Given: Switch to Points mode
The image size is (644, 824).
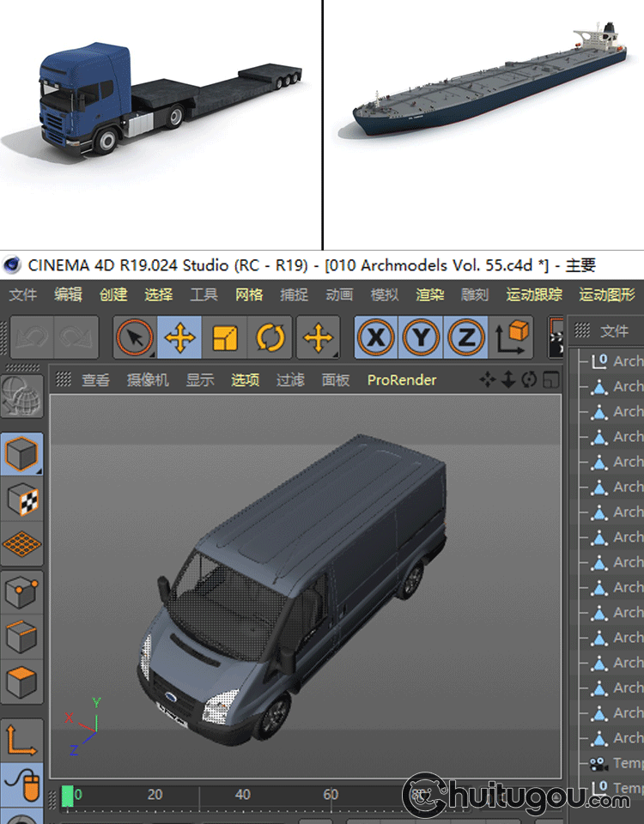Looking at the screenshot, I should (x=21, y=591).
